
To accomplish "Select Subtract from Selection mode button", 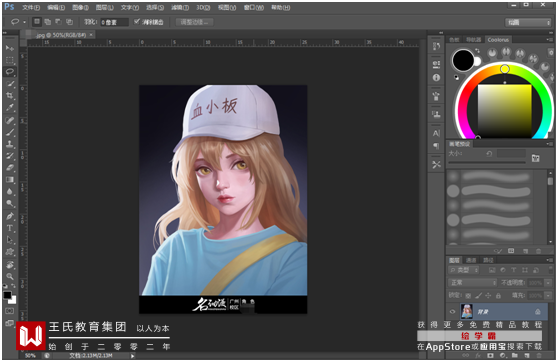I will coord(58,22).
